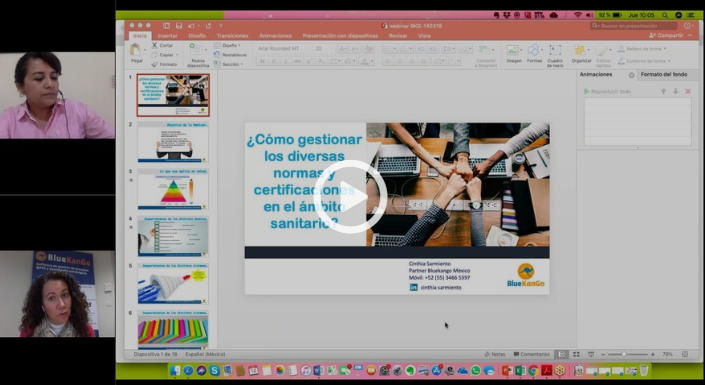The width and height of the screenshot is (705, 385).
Task: Click the Cortar scissors icon
Action: coord(155,45)
